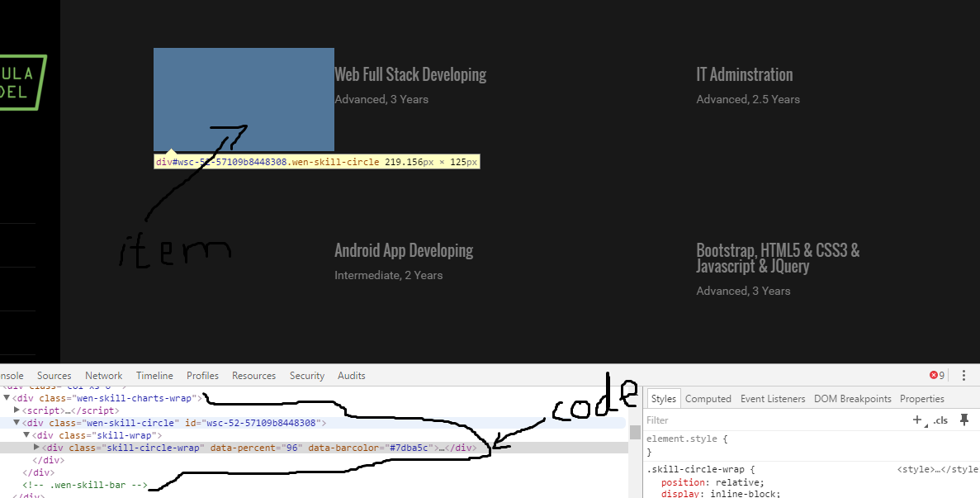This screenshot has width=980, height=498.
Task: Collapse the wen-skill-charts-wrap div node
Action: (x=7, y=398)
